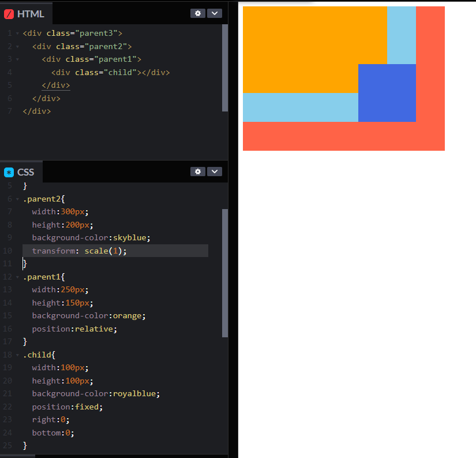Collapse fold arrow at HTML line 2
Image resolution: width=476 pixels, height=458 pixels.
tap(18, 47)
